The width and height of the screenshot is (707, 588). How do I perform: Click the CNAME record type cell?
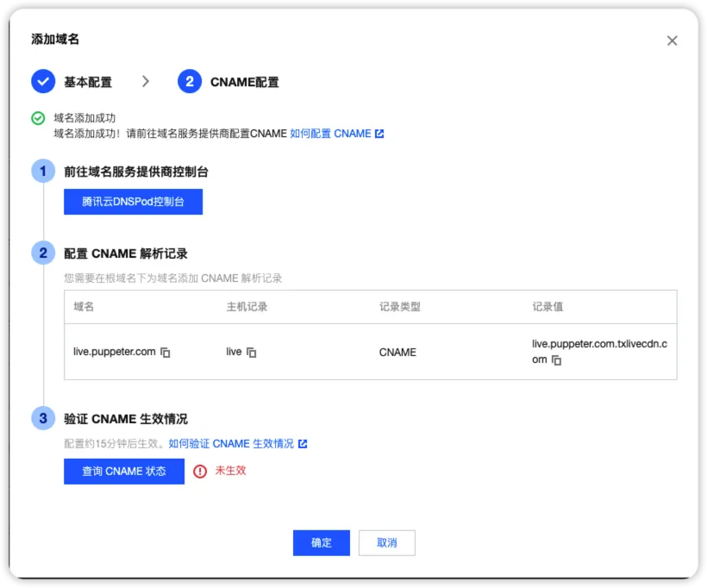(x=397, y=352)
